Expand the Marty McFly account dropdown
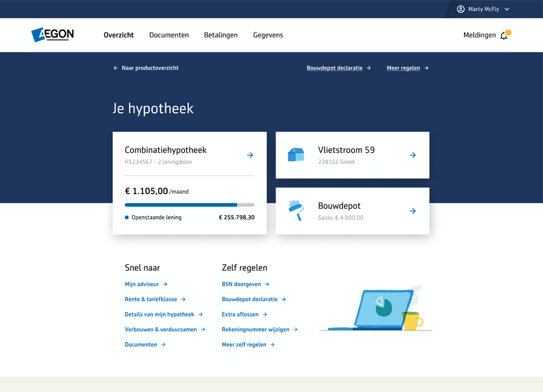543x392 pixels. (506, 10)
